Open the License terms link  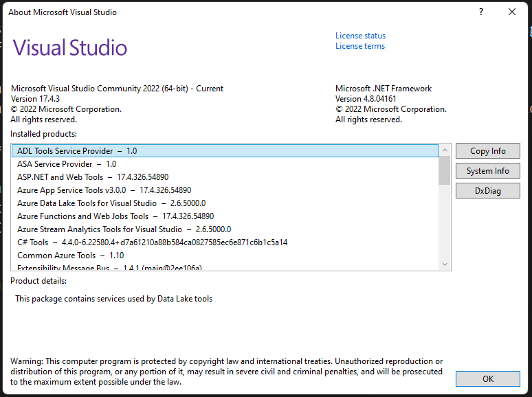(x=360, y=46)
